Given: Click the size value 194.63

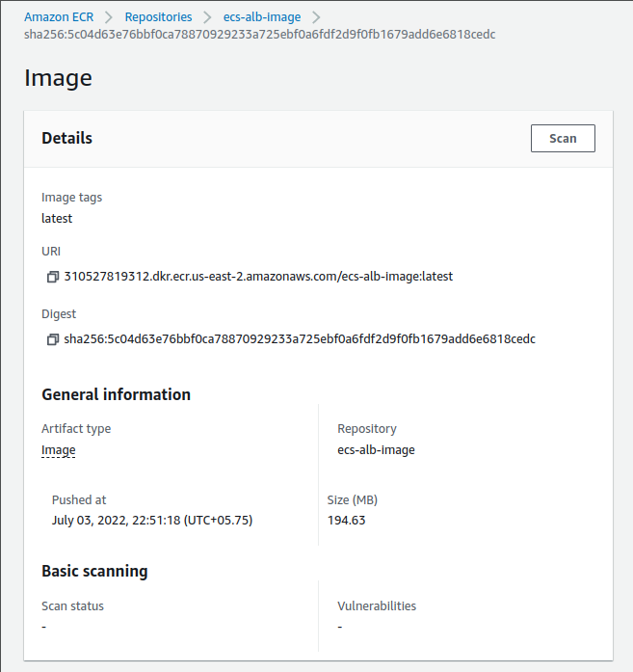Looking at the screenshot, I should (346, 521).
